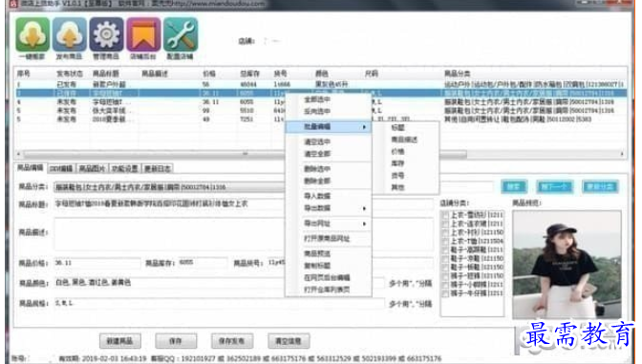Expand the 导出数据 submenu entry
The image size is (642, 364).
click(329, 208)
